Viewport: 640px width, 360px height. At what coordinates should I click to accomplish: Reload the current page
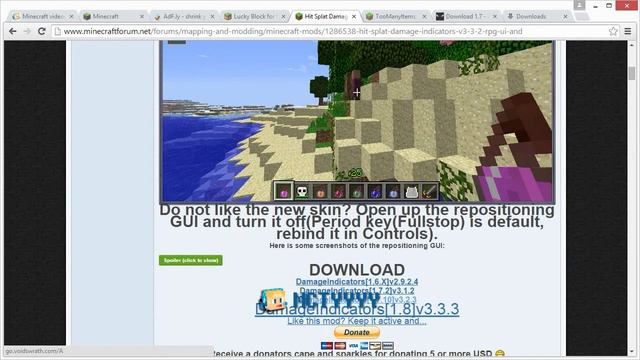click(42, 31)
